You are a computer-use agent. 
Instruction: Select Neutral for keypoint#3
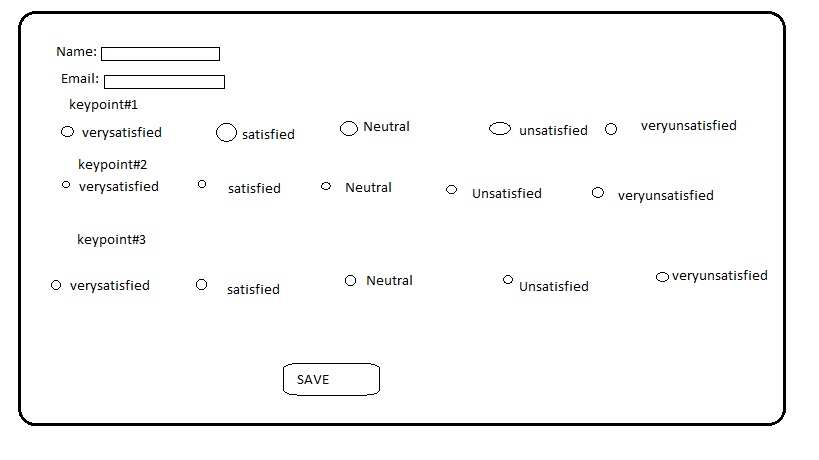point(350,281)
